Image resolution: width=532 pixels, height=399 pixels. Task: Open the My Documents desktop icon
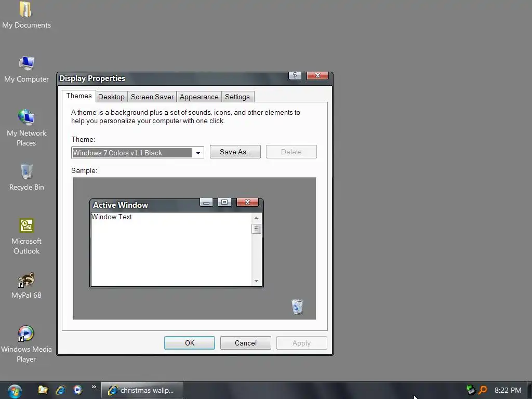[26, 15]
